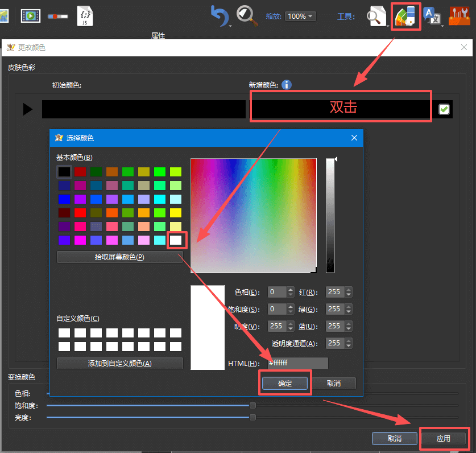476x453 pixels.
Task: Select the white swatch in basic colors
Action: click(176, 240)
